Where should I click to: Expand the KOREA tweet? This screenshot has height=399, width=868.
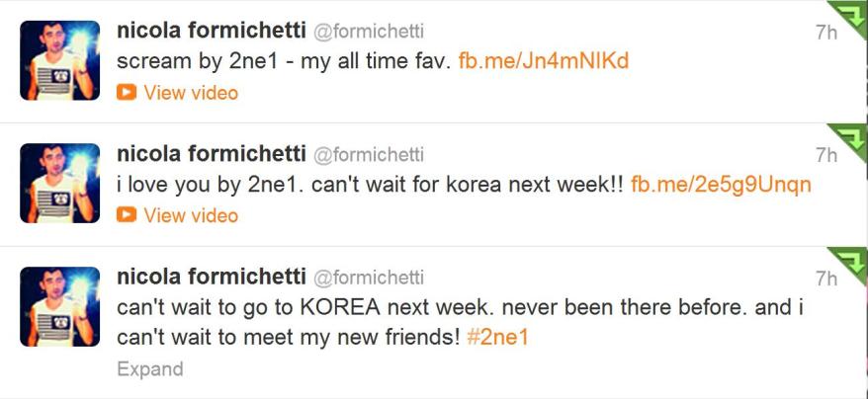point(149,369)
